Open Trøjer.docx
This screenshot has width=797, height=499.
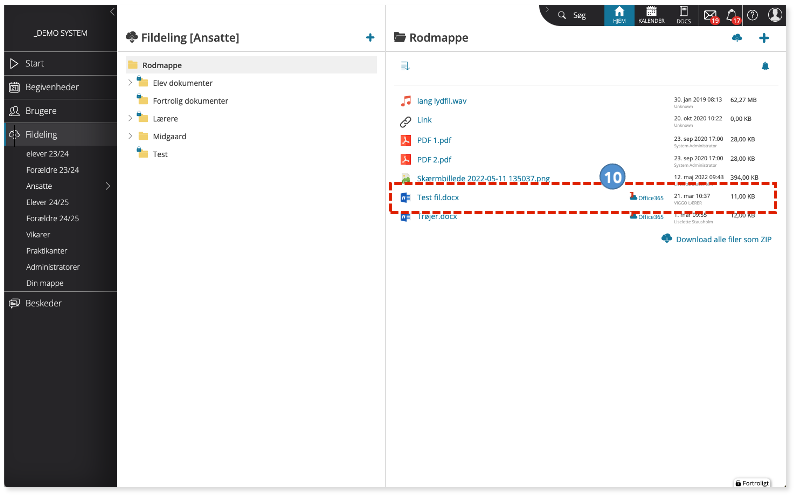pos(437,216)
